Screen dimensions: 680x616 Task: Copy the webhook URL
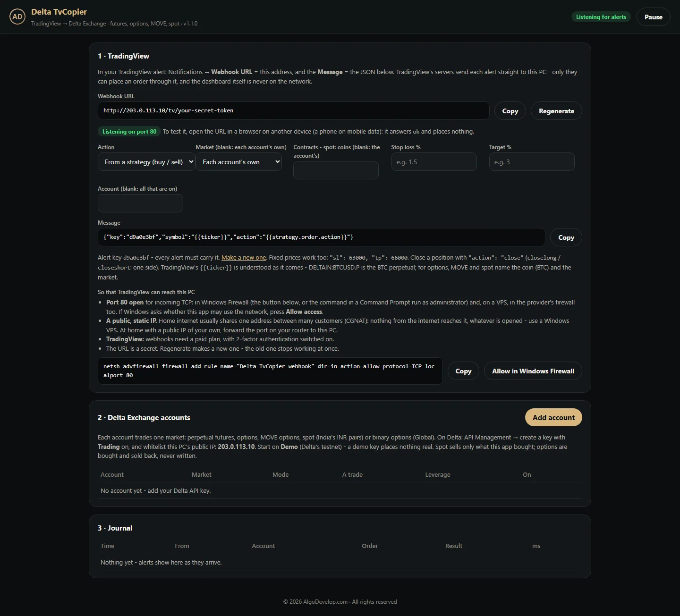pyautogui.click(x=510, y=111)
